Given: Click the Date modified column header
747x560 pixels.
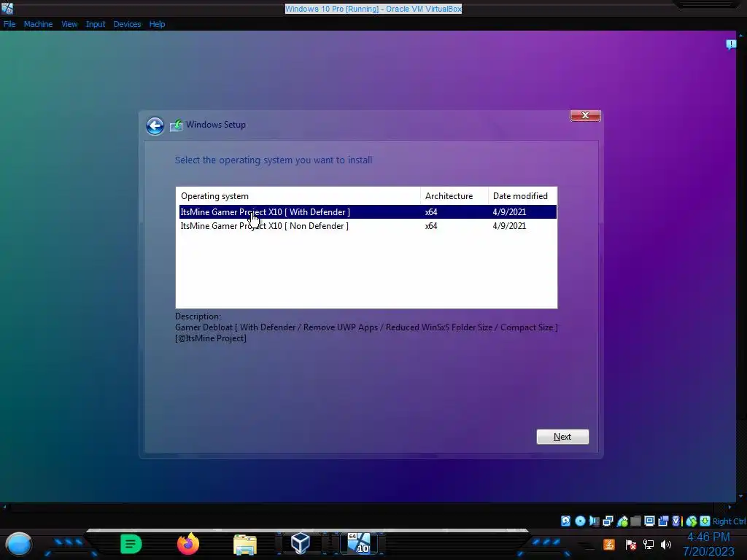Looking at the screenshot, I should tap(522, 195).
